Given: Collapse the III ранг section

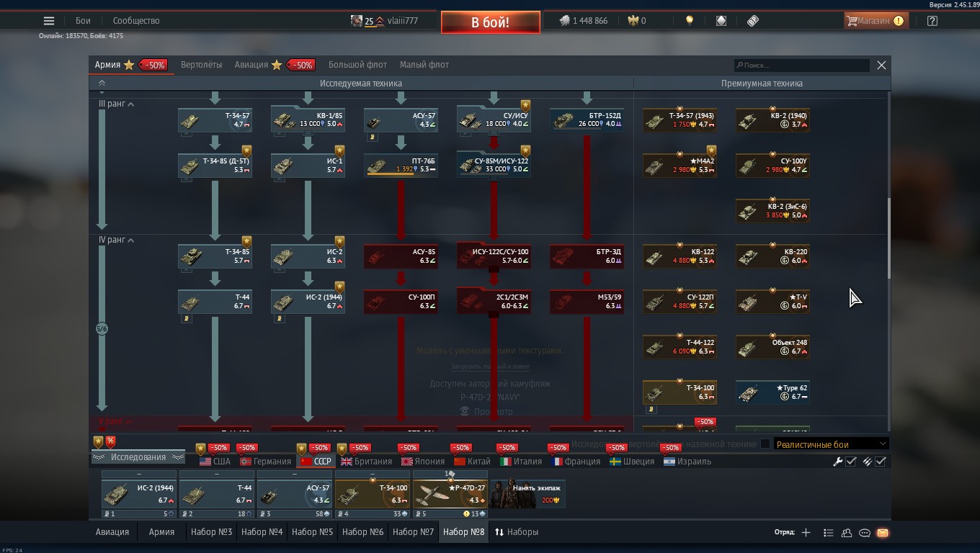Looking at the screenshot, I should point(130,104).
